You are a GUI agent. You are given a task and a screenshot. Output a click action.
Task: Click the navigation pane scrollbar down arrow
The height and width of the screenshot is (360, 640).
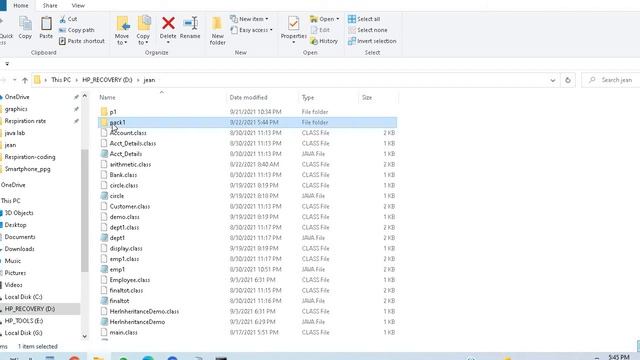85,336
